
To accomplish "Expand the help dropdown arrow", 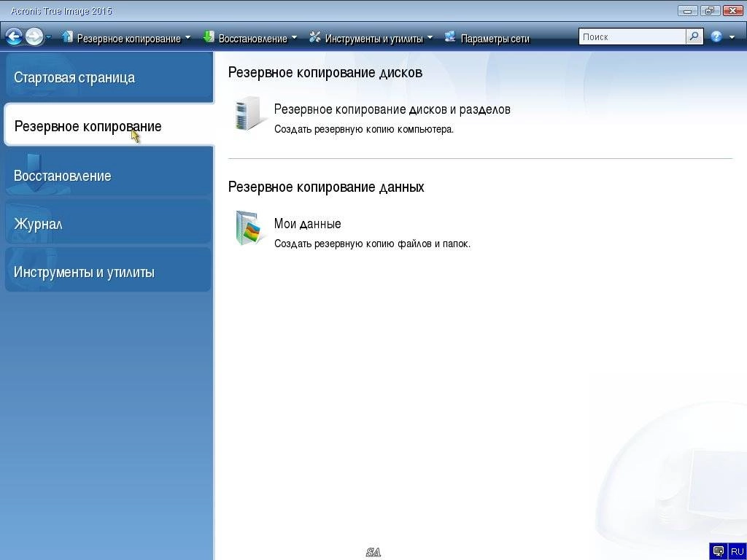I will point(732,37).
